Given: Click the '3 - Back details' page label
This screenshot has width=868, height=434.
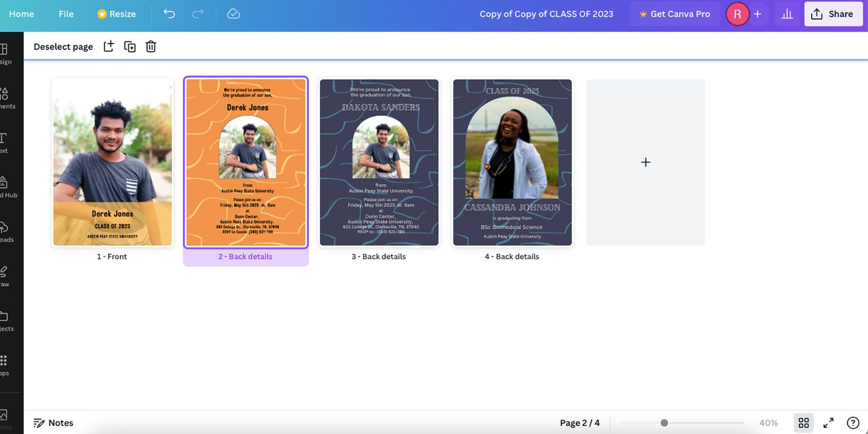Looking at the screenshot, I should (x=379, y=256).
